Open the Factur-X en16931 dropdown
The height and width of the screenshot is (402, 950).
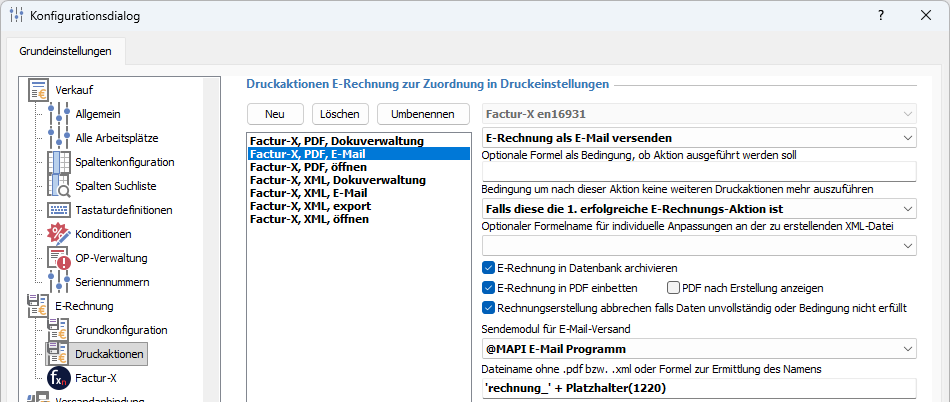[x=699, y=113]
